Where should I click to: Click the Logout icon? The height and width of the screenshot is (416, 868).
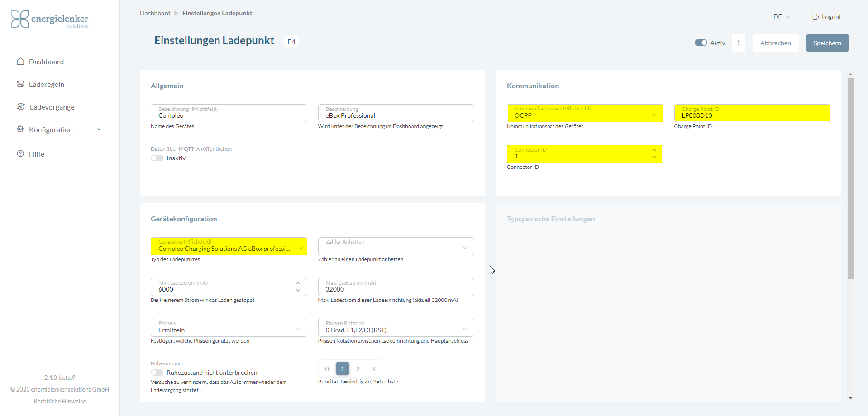(x=816, y=17)
